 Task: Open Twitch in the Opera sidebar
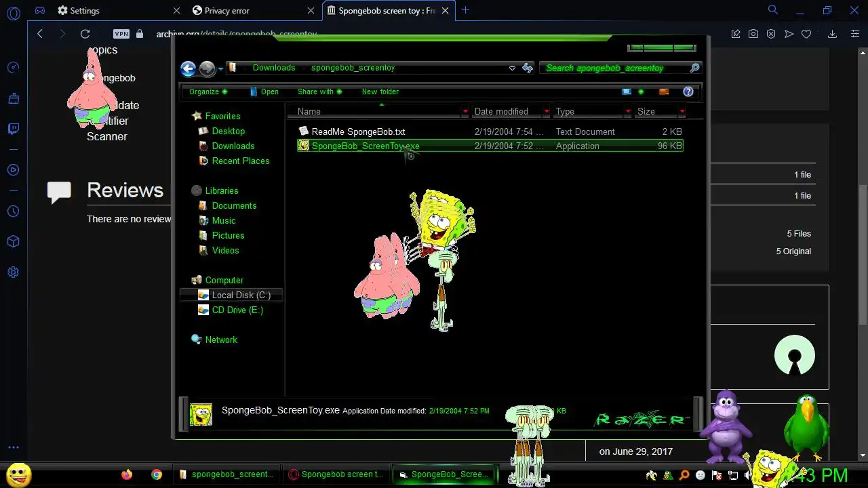click(13, 129)
